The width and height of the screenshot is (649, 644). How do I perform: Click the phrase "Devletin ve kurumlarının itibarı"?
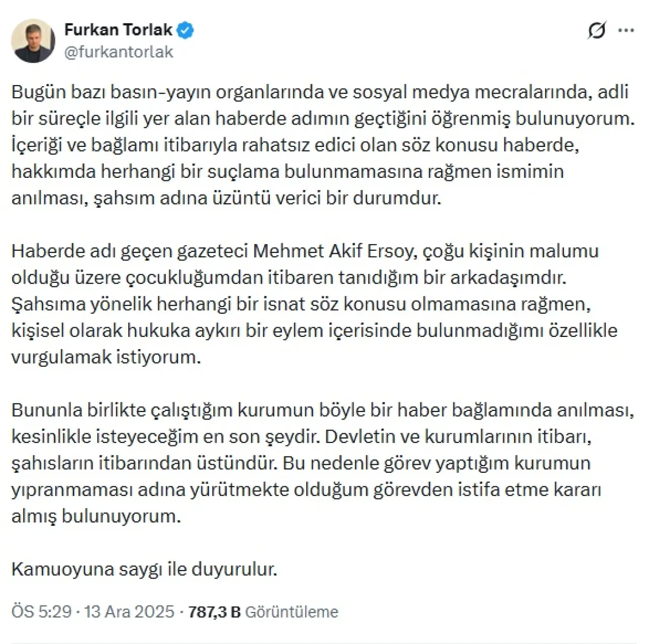[457, 436]
